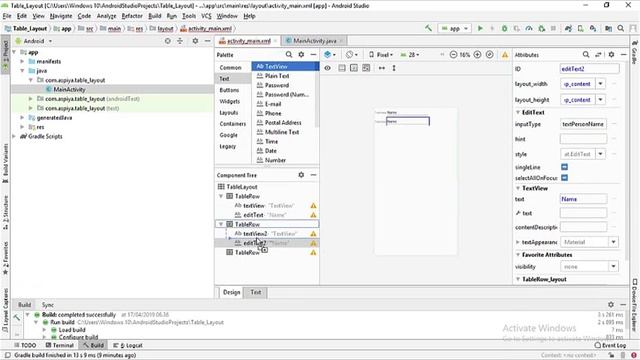The image size is (640, 360).
Task: Toggle the singleLine checkbox
Action: [x=564, y=167]
